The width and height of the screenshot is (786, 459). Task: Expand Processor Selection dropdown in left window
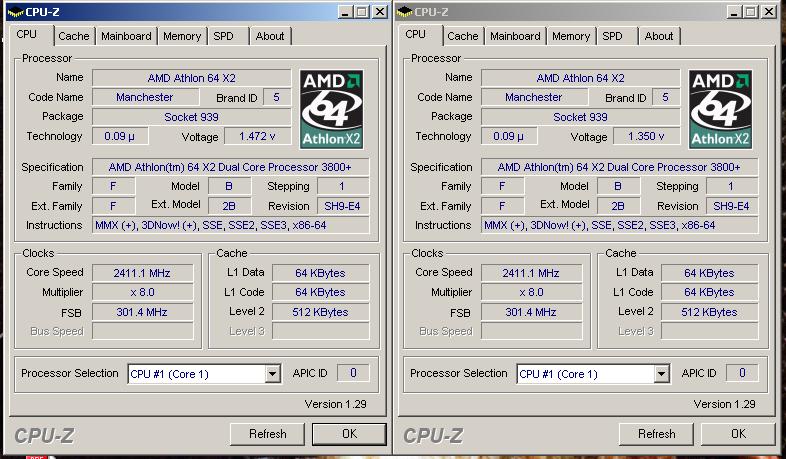coord(273,374)
